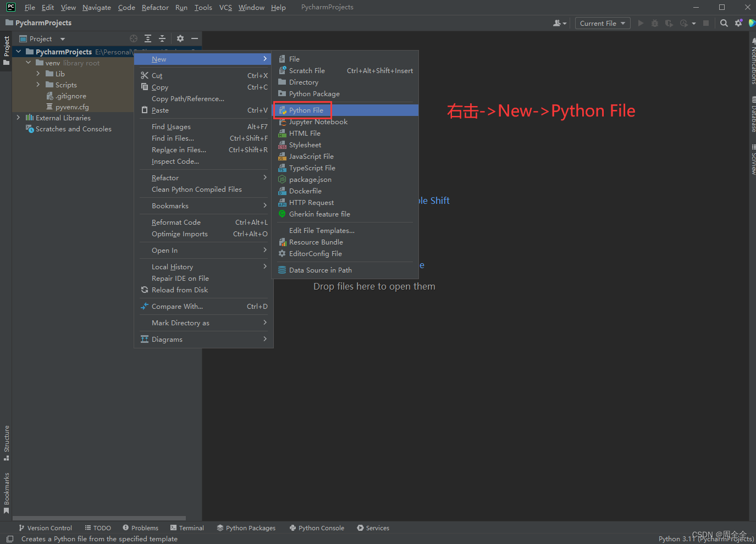Open the Services tool window
The height and width of the screenshot is (544, 756).
coord(373,528)
